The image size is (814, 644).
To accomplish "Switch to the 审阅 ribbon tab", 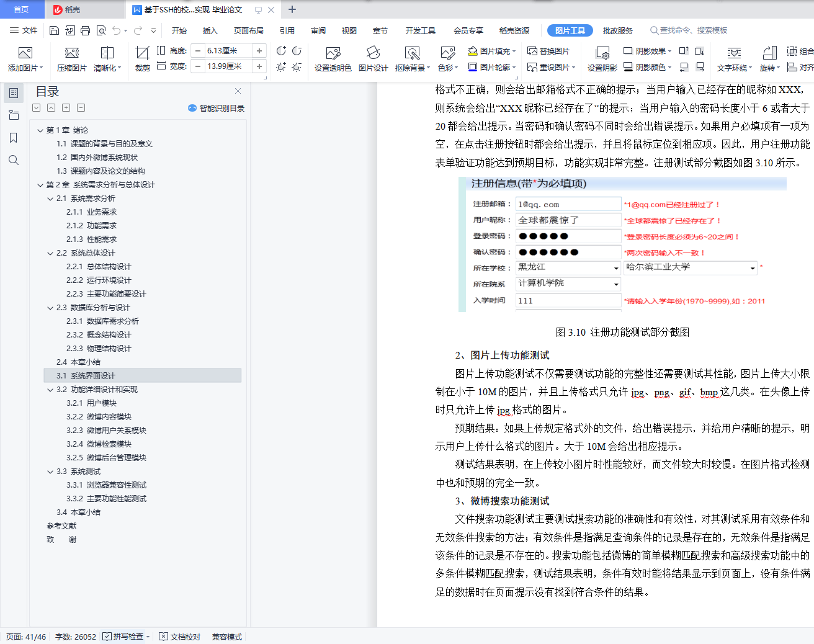I will pyautogui.click(x=318, y=30).
